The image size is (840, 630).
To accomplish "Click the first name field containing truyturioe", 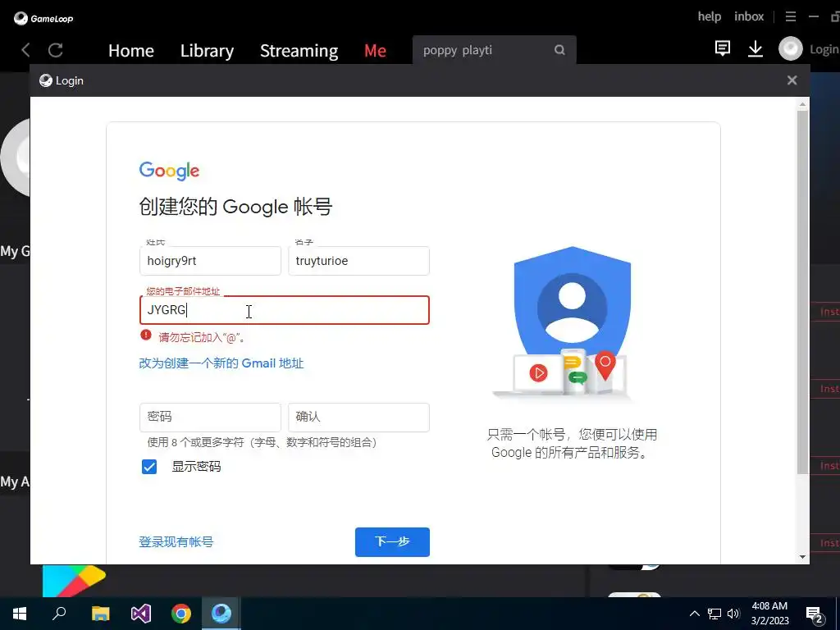I will [x=359, y=261].
